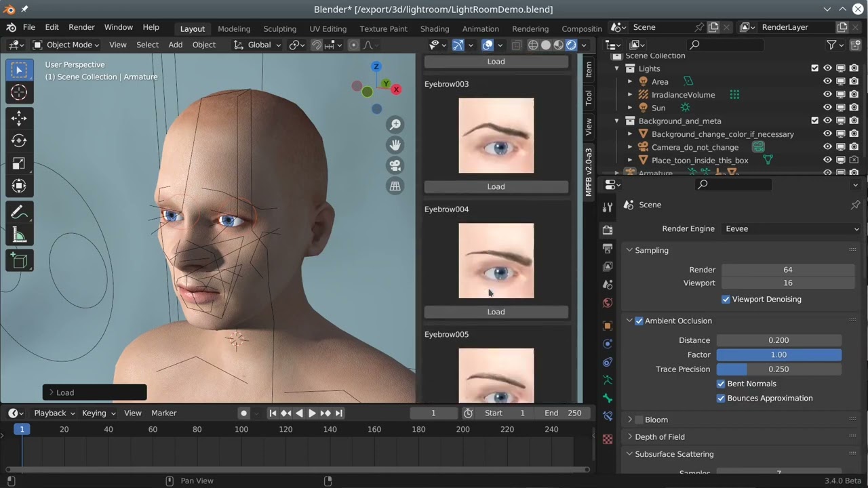868x488 pixels.
Task: Hide the Sun light in viewport
Action: click(827, 108)
